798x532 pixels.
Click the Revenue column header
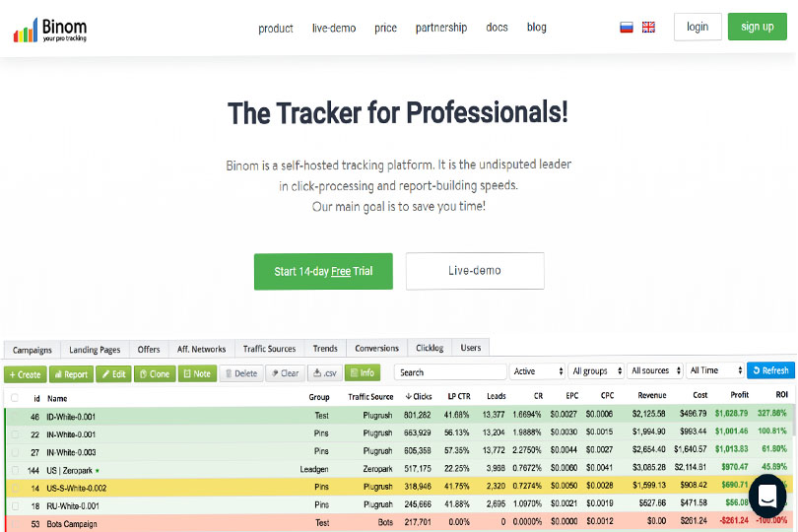point(652,395)
